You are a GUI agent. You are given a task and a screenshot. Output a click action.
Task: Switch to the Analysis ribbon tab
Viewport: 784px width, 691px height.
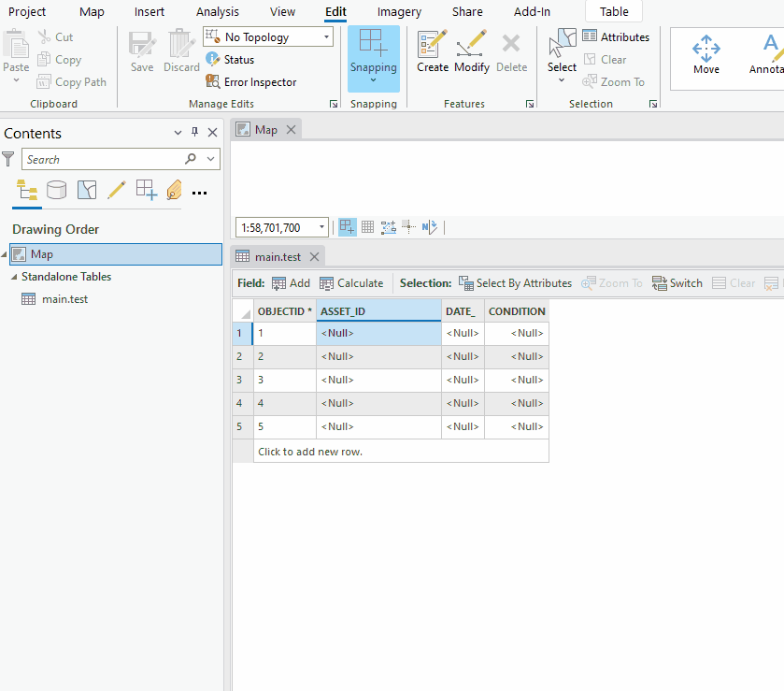(218, 11)
